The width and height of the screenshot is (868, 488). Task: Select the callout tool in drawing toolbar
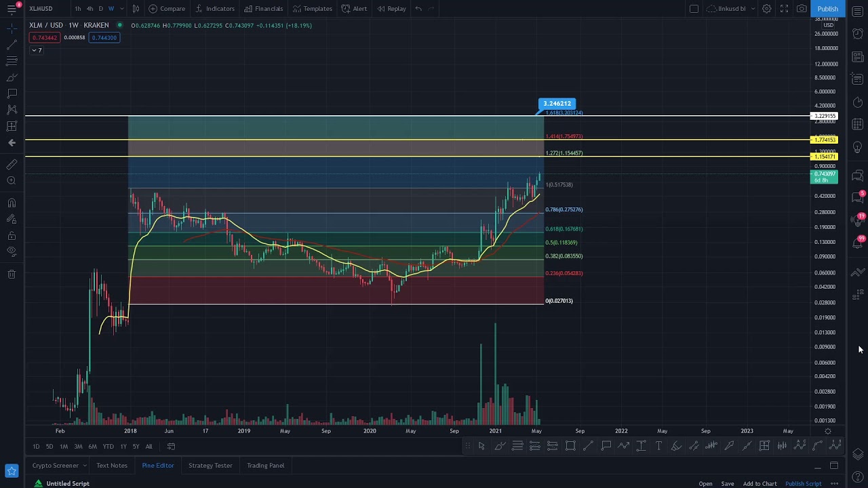(606, 445)
